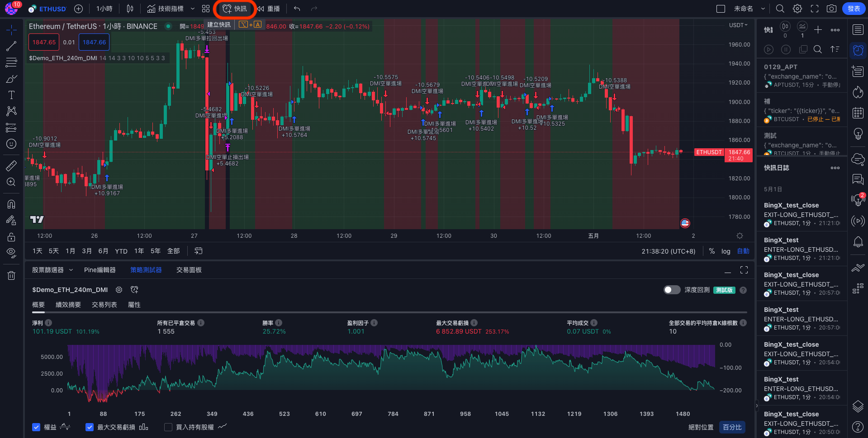868x438 pixels.
Task: Click the 1847.65 sell price box
Action: (44, 42)
